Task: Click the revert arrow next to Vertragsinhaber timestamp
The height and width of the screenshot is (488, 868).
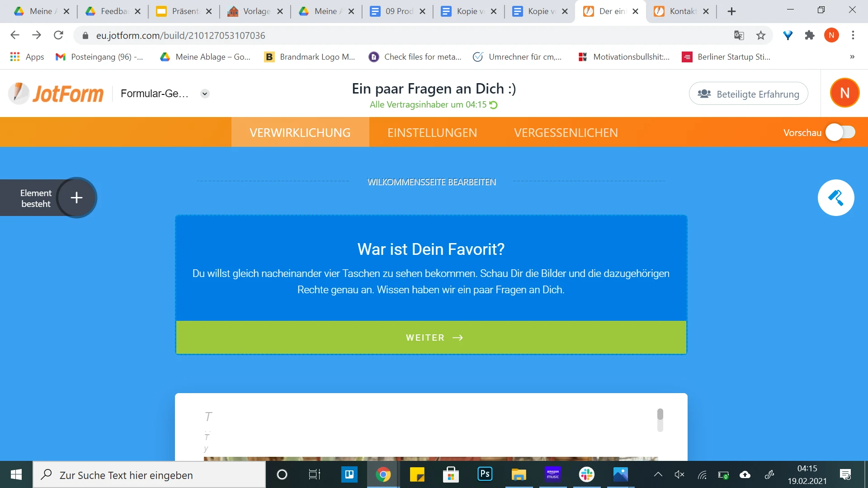Action: (x=494, y=105)
